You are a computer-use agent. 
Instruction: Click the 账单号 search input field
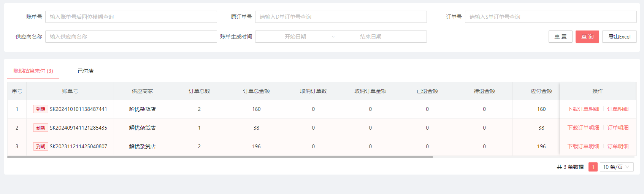tap(131, 17)
